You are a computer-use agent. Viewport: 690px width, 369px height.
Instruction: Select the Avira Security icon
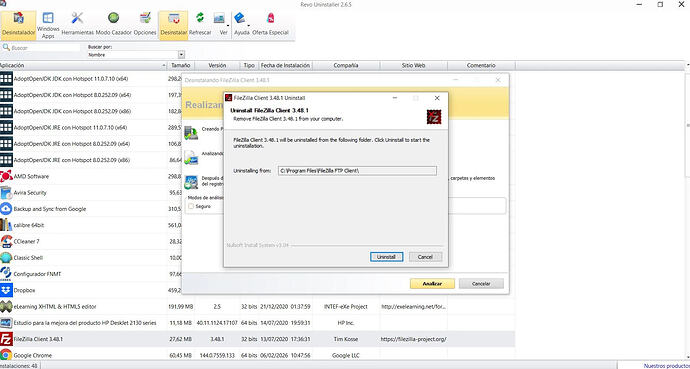click(x=6, y=193)
